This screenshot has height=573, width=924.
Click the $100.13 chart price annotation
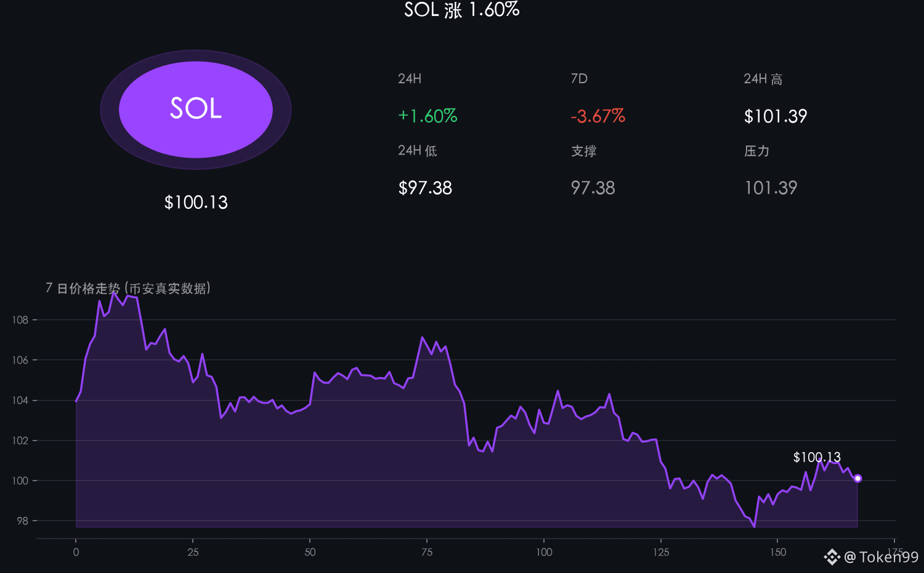(817, 457)
